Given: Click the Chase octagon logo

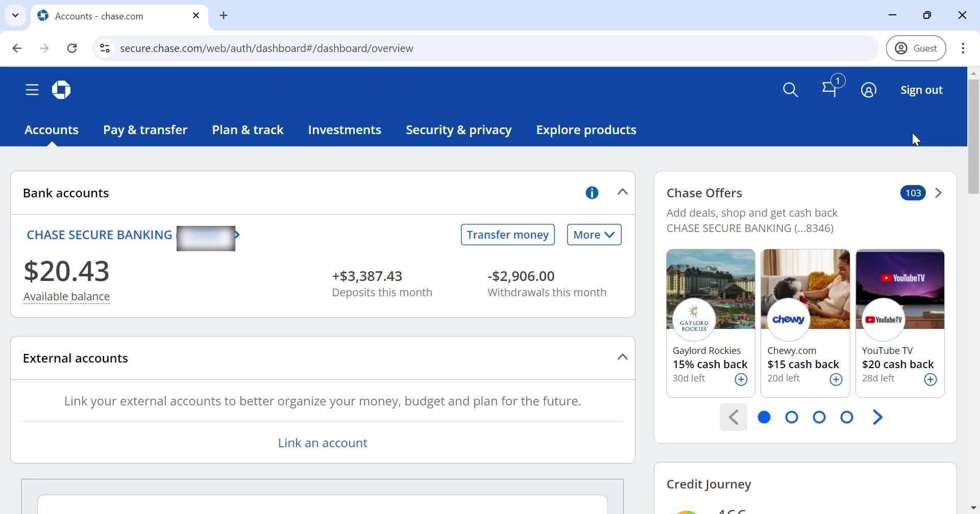Looking at the screenshot, I should (x=61, y=90).
